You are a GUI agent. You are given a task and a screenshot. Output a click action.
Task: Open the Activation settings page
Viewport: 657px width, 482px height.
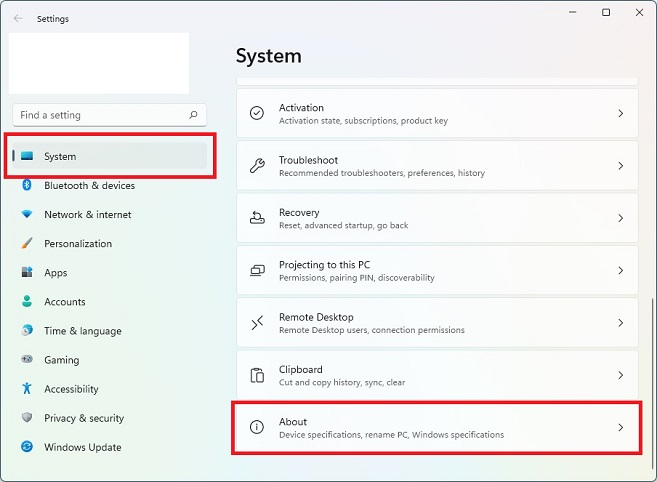[437, 113]
